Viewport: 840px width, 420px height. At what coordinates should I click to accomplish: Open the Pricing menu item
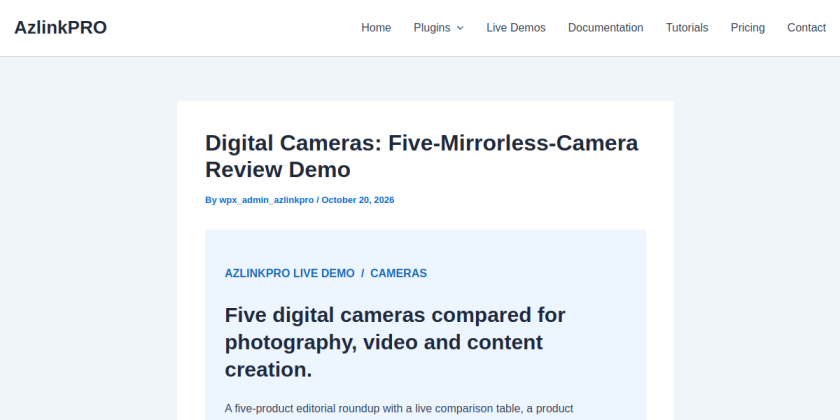[x=747, y=28]
